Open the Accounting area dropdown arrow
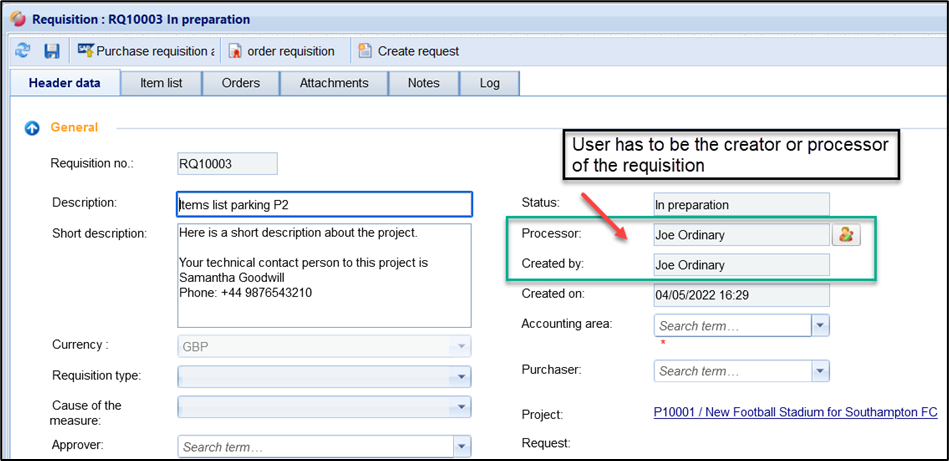 [x=820, y=326]
